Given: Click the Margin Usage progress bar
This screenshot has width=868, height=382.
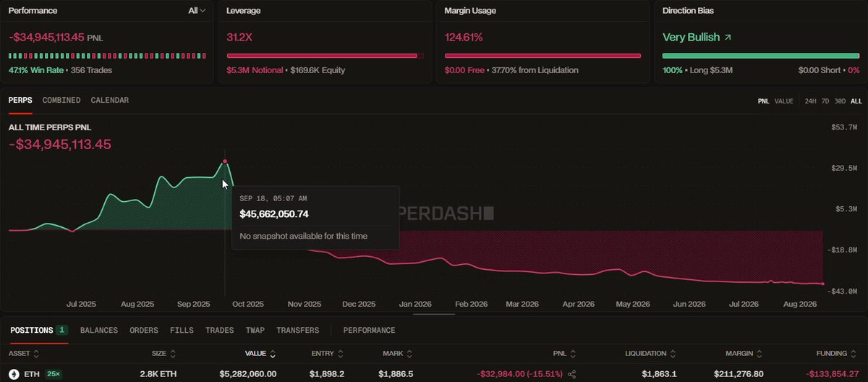Looking at the screenshot, I should (x=543, y=56).
